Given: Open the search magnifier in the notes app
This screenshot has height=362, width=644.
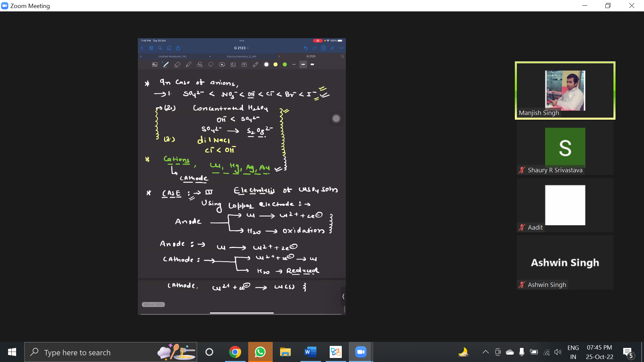Looking at the screenshot, I should click(160, 48).
